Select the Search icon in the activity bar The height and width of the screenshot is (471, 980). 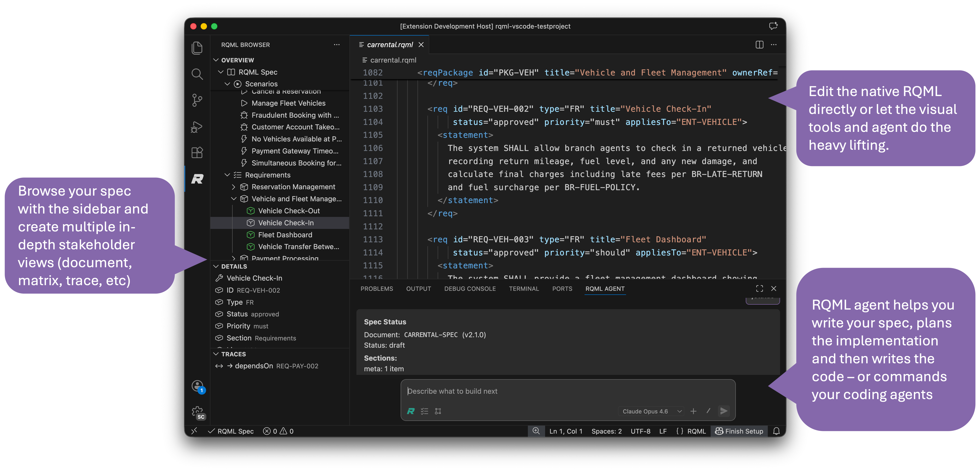pos(197,75)
